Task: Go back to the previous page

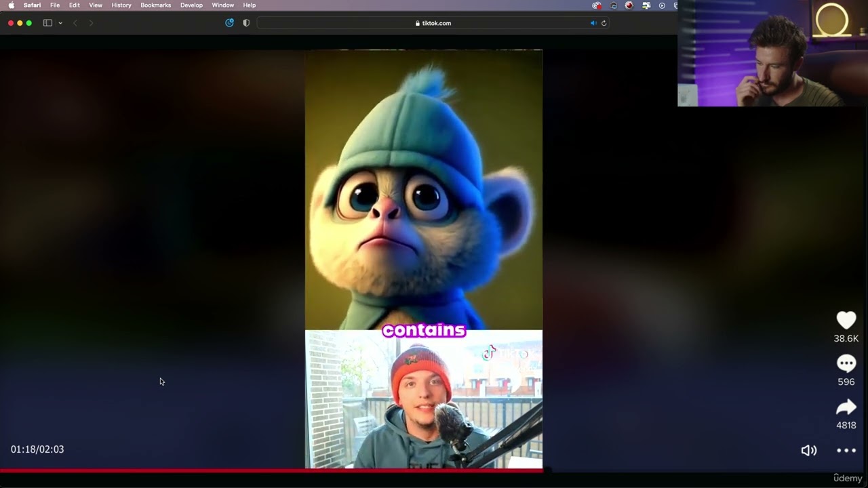Action: click(x=75, y=23)
